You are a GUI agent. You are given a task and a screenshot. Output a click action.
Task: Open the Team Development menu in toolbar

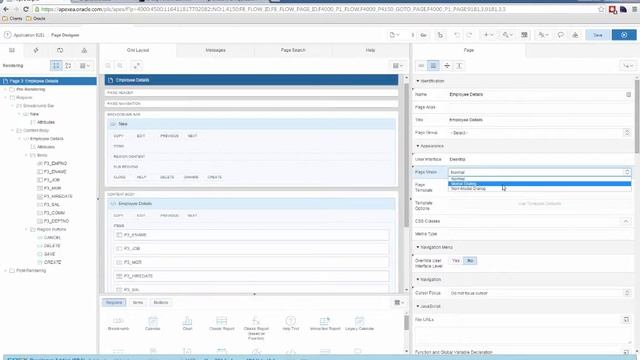pyautogui.click(x=543, y=35)
